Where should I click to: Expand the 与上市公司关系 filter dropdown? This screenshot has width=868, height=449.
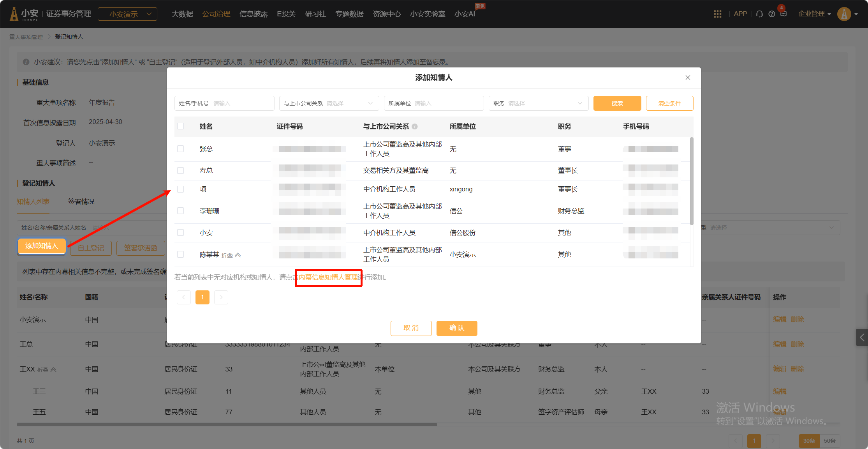coord(329,103)
